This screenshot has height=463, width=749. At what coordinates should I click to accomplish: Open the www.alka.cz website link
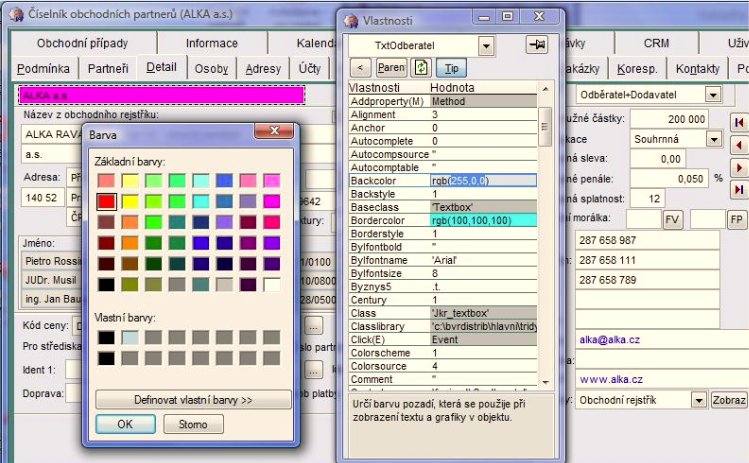[610, 379]
